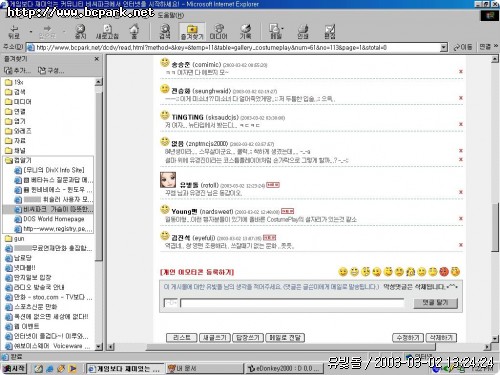This screenshot has width=500, height=375.
Task: Open the red 개인 이모티콘 등록하기 link
Action: pos(197,272)
